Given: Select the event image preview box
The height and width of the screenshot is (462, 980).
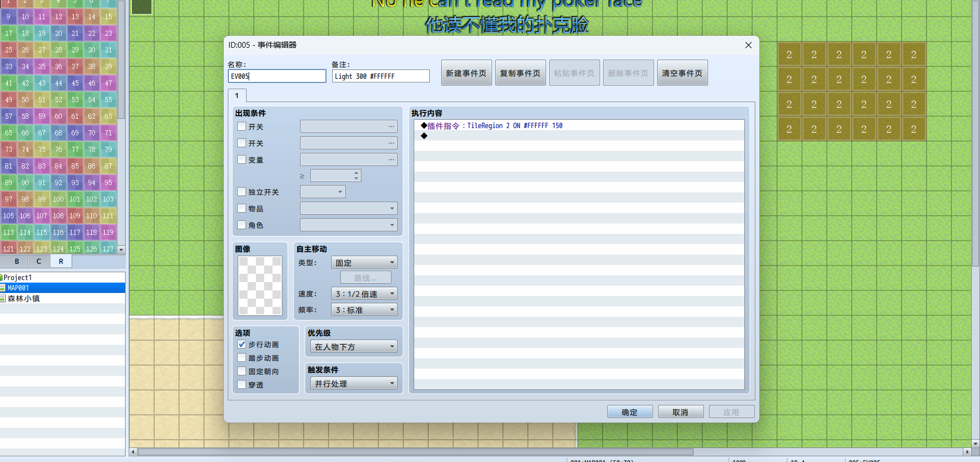Looking at the screenshot, I should point(260,286).
